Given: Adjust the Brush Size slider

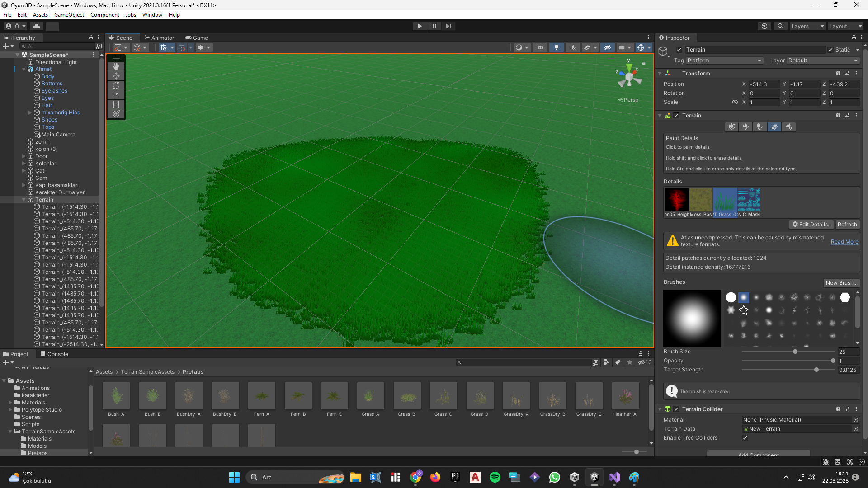Looking at the screenshot, I should [x=795, y=352].
